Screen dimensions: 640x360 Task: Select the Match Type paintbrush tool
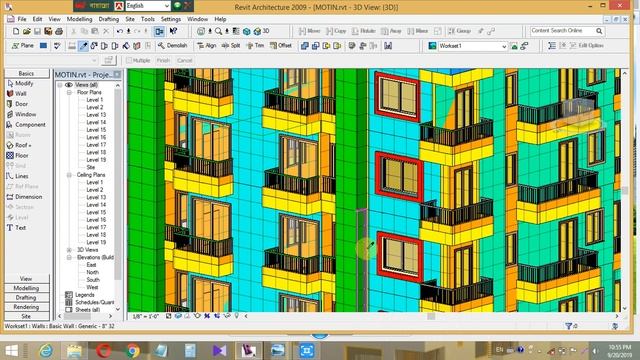coord(83,46)
